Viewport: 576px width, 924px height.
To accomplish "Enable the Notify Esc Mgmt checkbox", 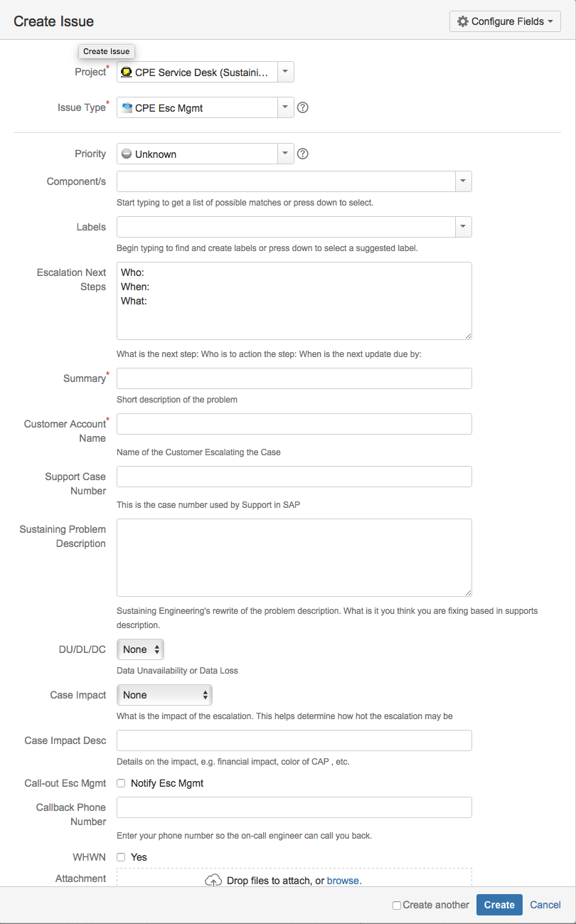I will pos(121,783).
